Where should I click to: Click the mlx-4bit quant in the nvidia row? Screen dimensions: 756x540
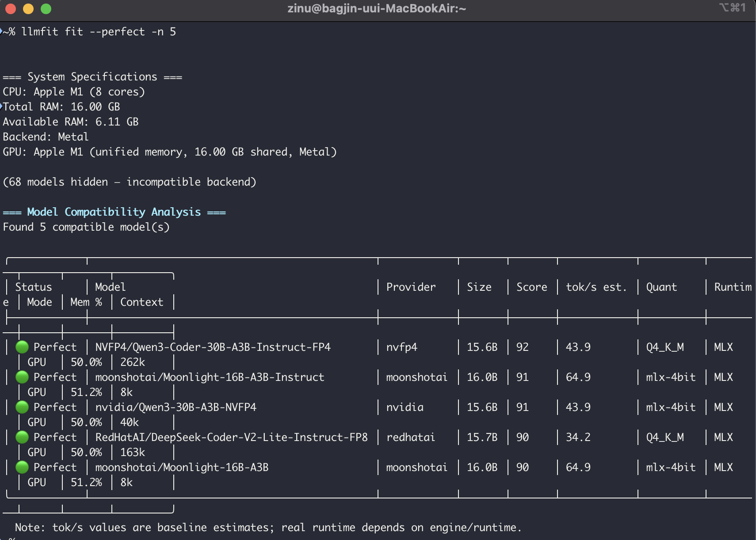[671, 407]
